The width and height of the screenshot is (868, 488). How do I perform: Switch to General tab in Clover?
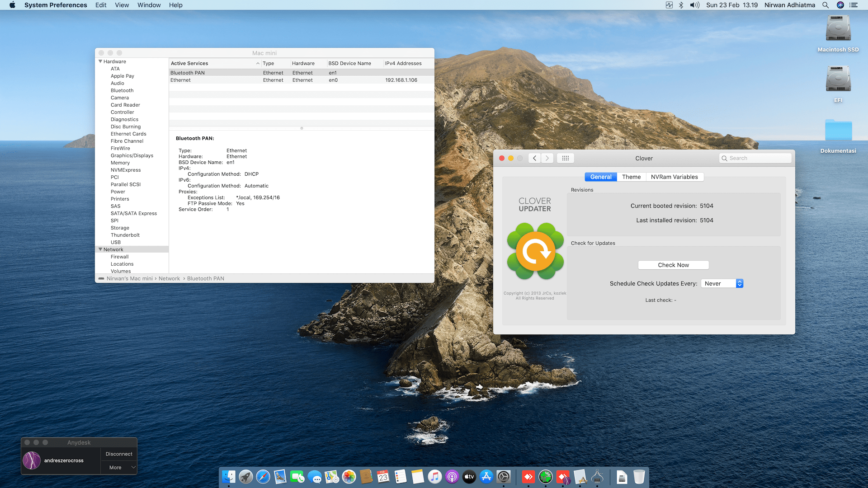pos(601,177)
